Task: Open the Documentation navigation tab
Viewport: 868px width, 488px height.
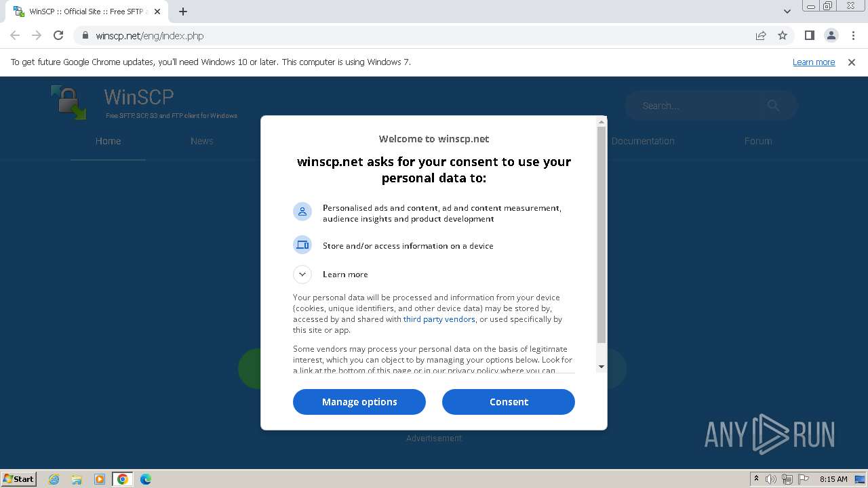Action: pos(643,141)
